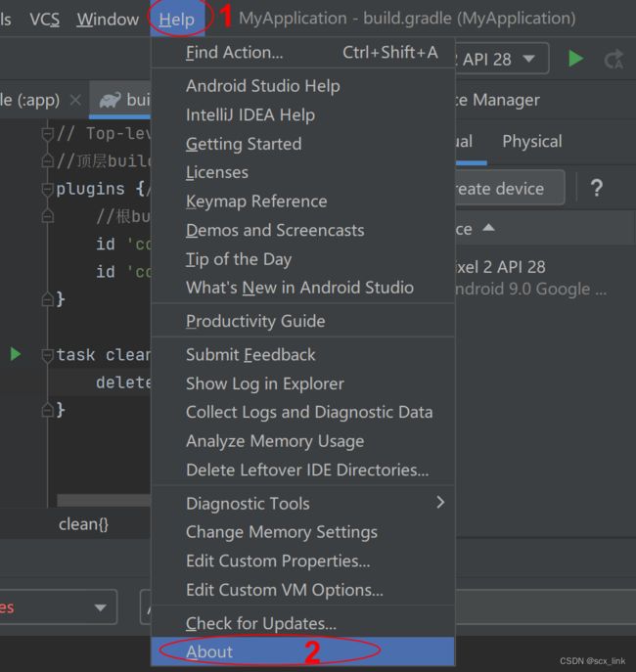Click the clean{} breadcrumb
Screen dimensions: 636x672
coord(83,523)
